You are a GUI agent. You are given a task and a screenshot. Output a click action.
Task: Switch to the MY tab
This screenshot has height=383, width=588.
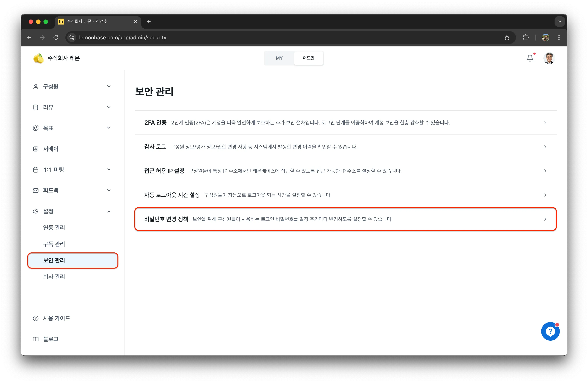[279, 58]
